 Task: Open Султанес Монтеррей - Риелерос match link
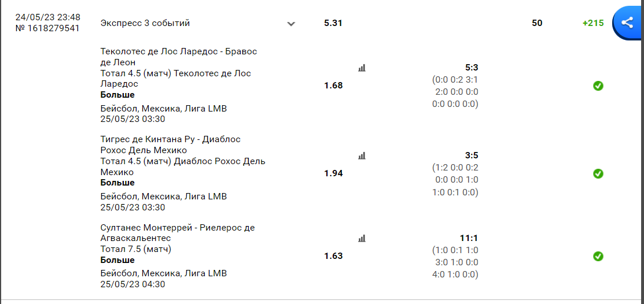point(178,232)
